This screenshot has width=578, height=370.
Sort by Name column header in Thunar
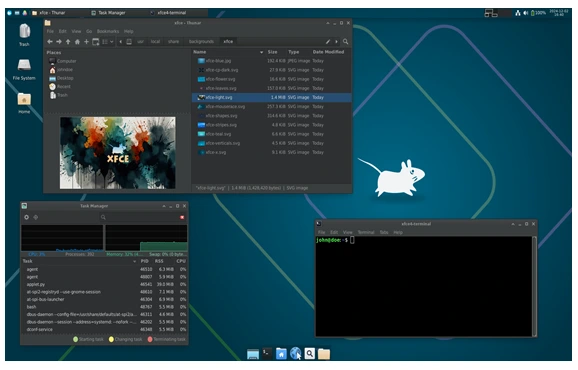point(228,52)
